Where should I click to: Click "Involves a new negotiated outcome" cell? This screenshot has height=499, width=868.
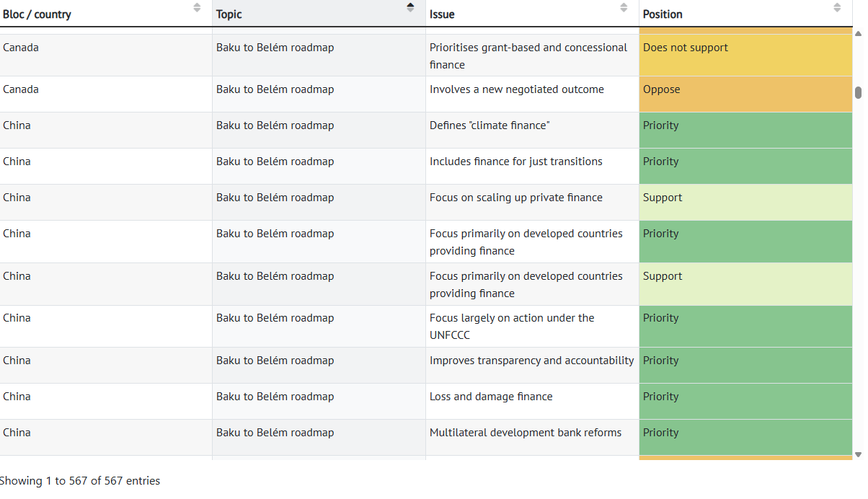click(516, 90)
